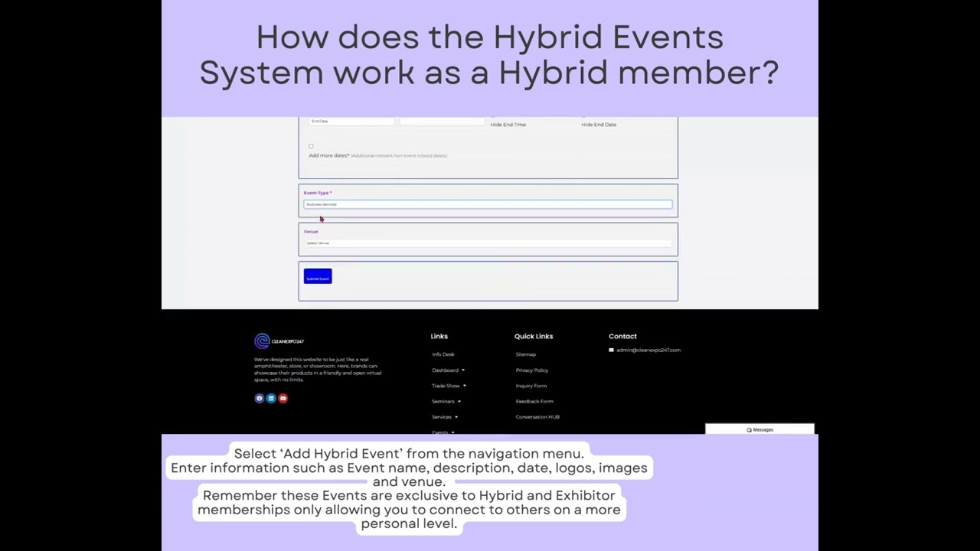Expand the Dashboard footer menu arrow
980x551 pixels.
pyautogui.click(x=462, y=370)
